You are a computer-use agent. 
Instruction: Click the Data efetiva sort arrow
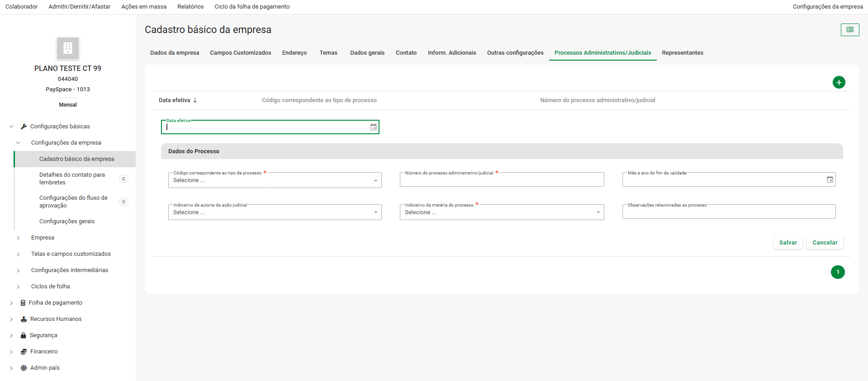point(195,100)
